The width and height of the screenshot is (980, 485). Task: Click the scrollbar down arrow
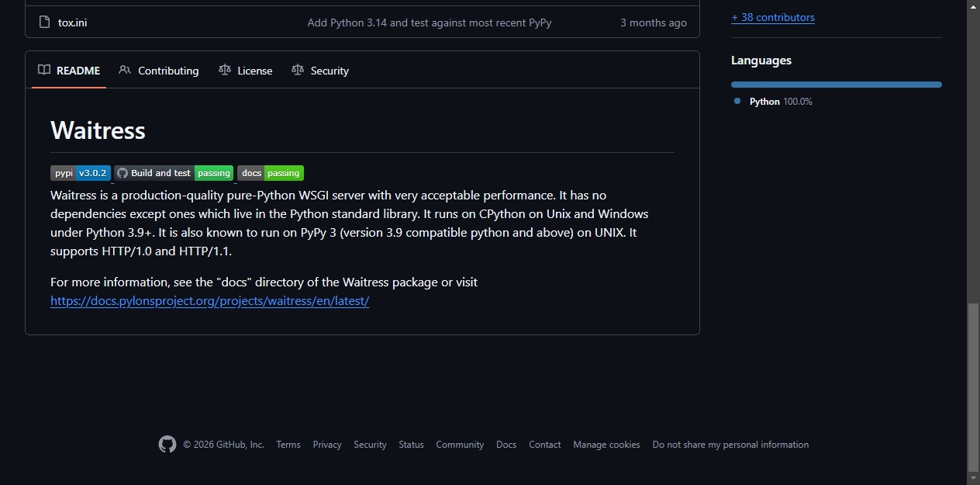coord(973,479)
